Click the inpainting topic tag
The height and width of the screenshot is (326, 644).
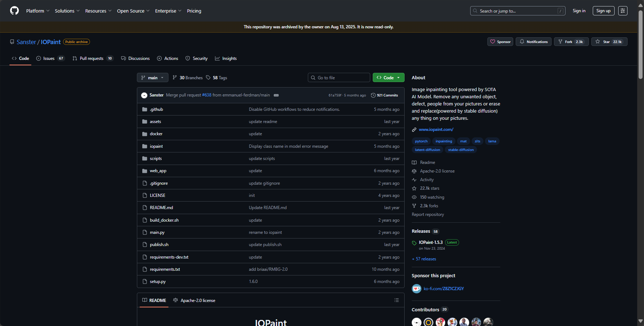[x=444, y=141]
